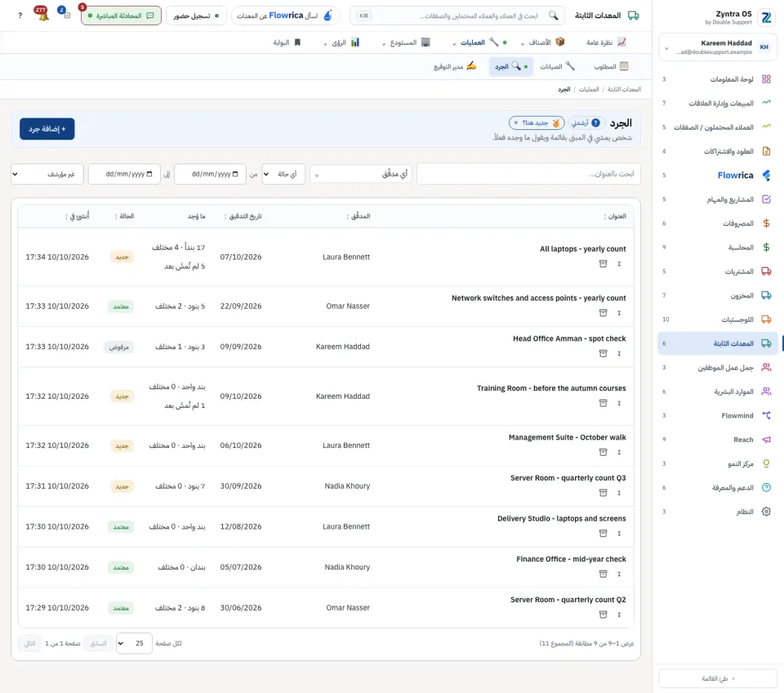Open the tasks checklist icon with badge 2
This screenshot has height=693, width=784.
coord(65,14)
